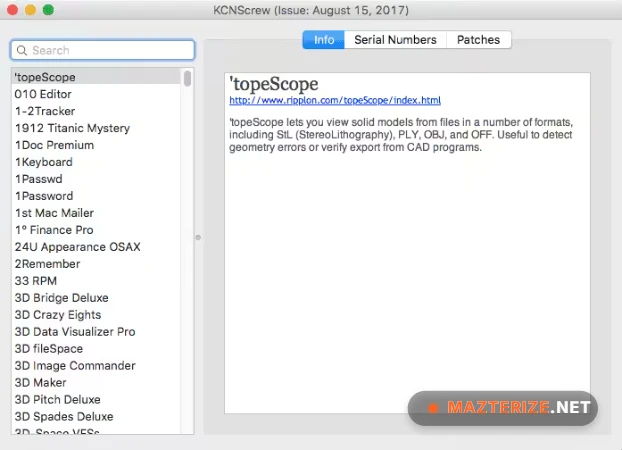622x450 pixels.
Task: Select 33 RPM in the list
Action: pyautogui.click(x=96, y=281)
